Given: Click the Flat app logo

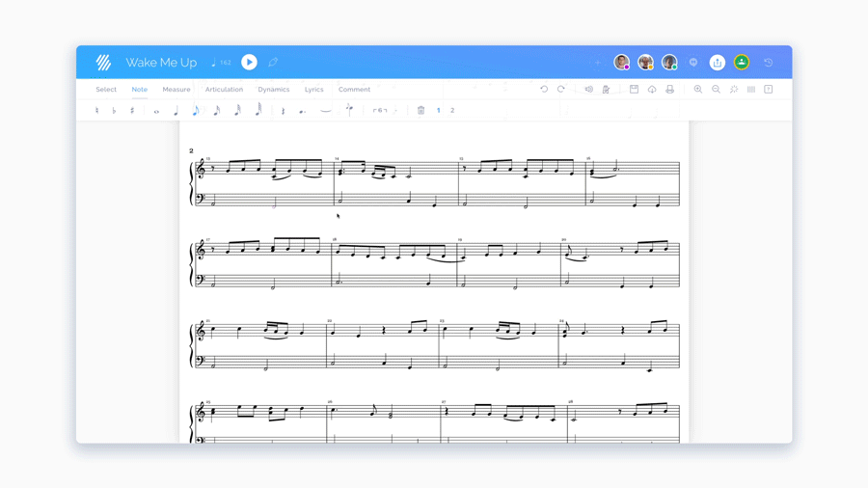Looking at the screenshot, I should coord(103,62).
